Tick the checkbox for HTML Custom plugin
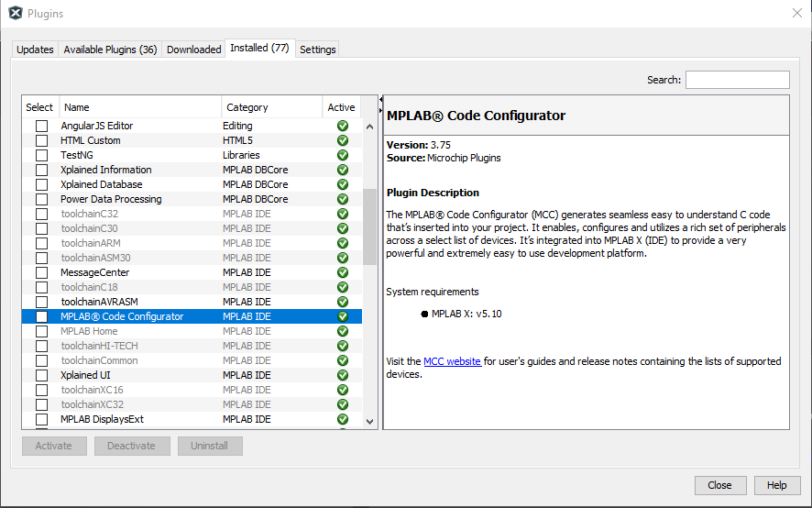Viewport: 812px width, 508px height. (41, 140)
